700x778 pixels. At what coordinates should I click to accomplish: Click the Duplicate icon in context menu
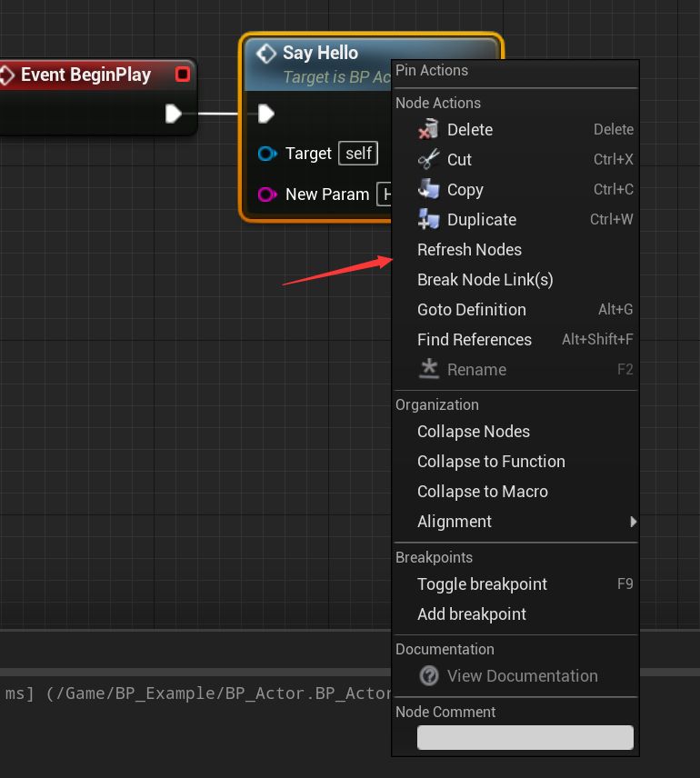click(428, 220)
